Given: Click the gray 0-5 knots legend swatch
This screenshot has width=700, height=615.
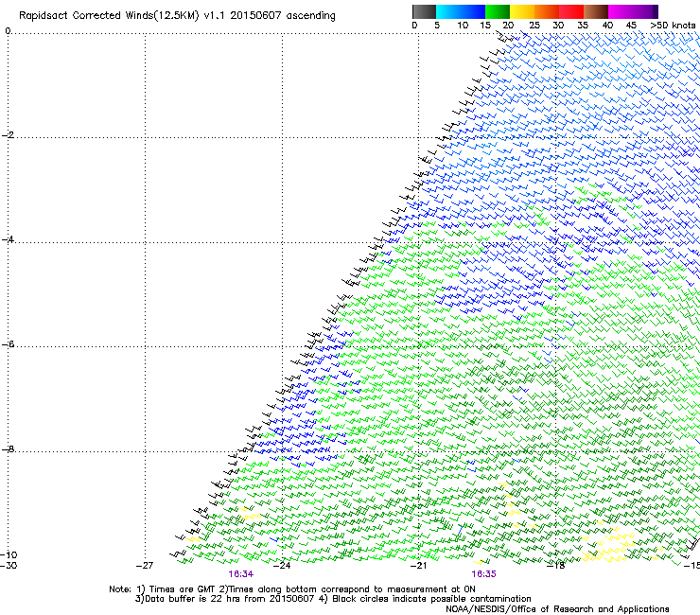Looking at the screenshot, I should pyautogui.click(x=424, y=11).
